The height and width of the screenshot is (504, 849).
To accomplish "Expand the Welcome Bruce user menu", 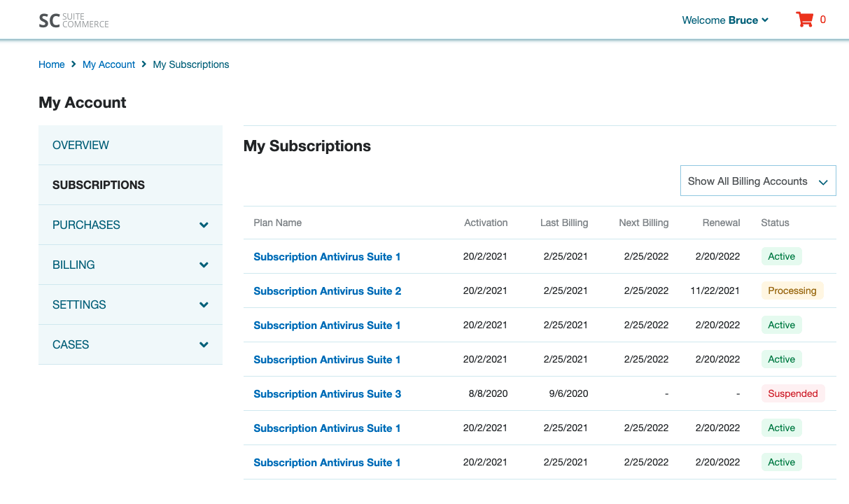I will click(725, 20).
